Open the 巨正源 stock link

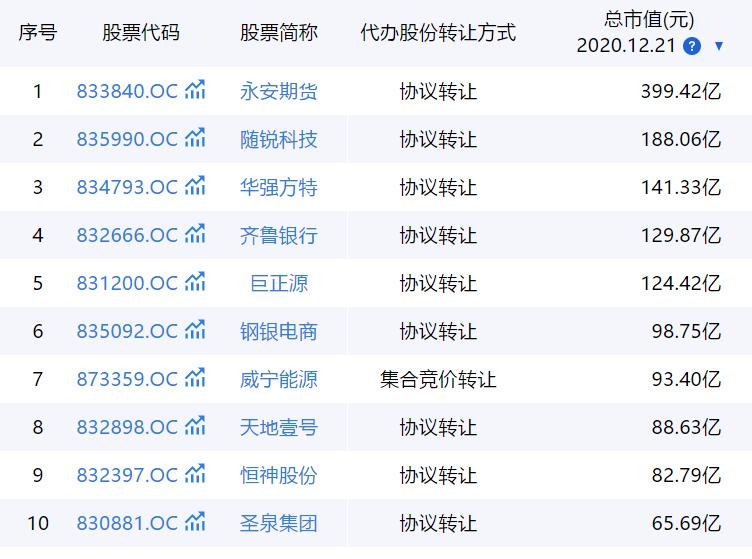279,283
